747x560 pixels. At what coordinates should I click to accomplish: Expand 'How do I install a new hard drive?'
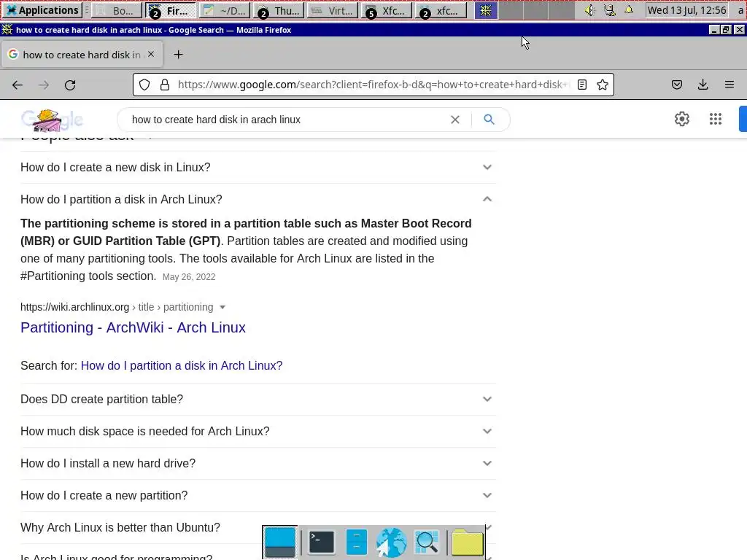[x=258, y=463]
